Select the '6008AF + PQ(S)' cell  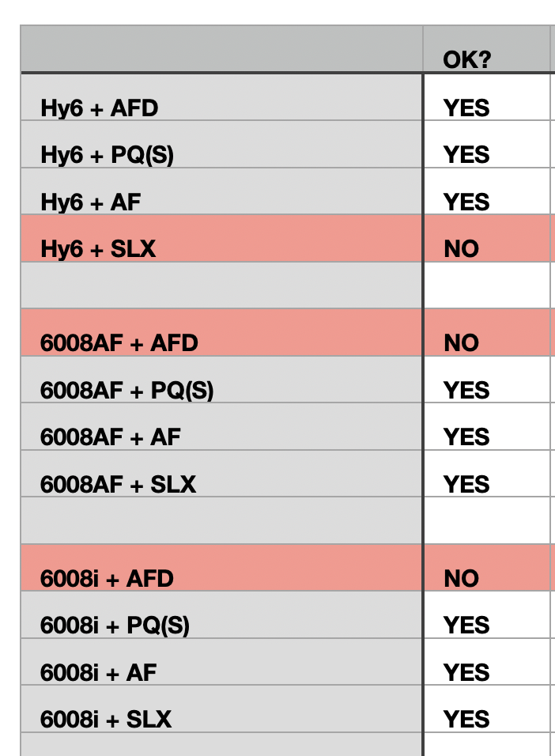coord(221,390)
